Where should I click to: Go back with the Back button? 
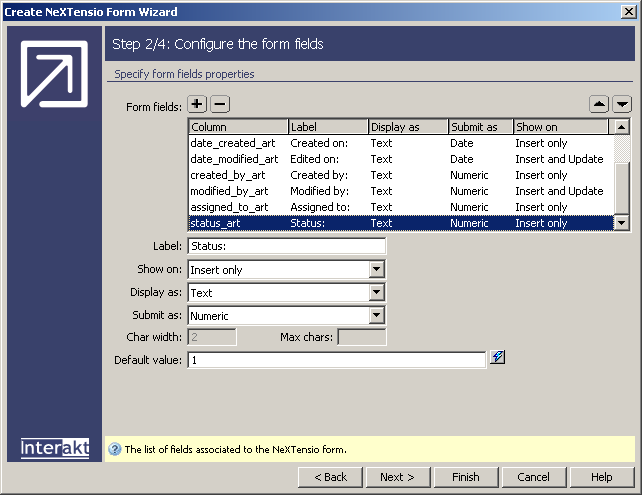[330, 477]
